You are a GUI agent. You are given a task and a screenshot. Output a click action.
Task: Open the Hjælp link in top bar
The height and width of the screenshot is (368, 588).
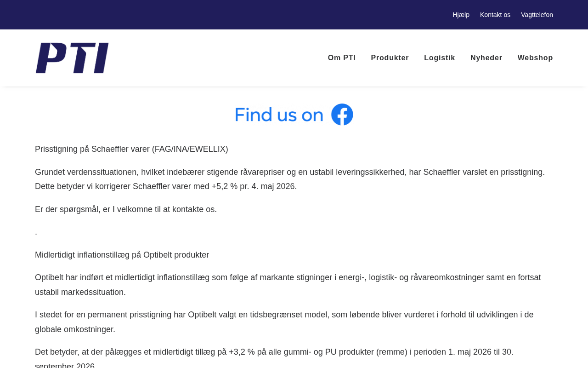(461, 15)
